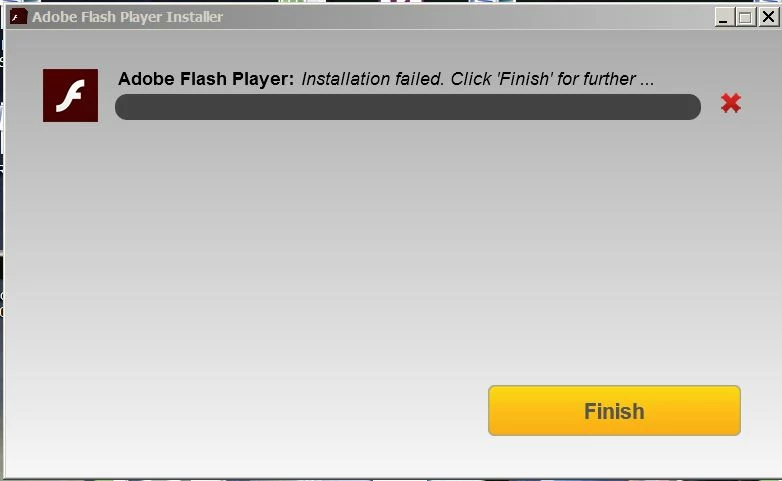The image size is (782, 481).
Task: Click the dark installation progress bar center
Action: (407, 107)
